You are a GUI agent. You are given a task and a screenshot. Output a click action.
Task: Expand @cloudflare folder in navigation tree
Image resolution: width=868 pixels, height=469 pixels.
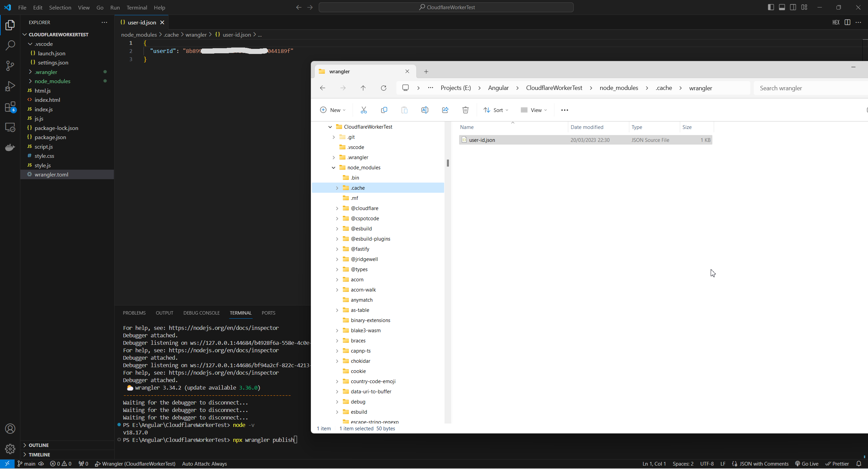[x=337, y=208]
